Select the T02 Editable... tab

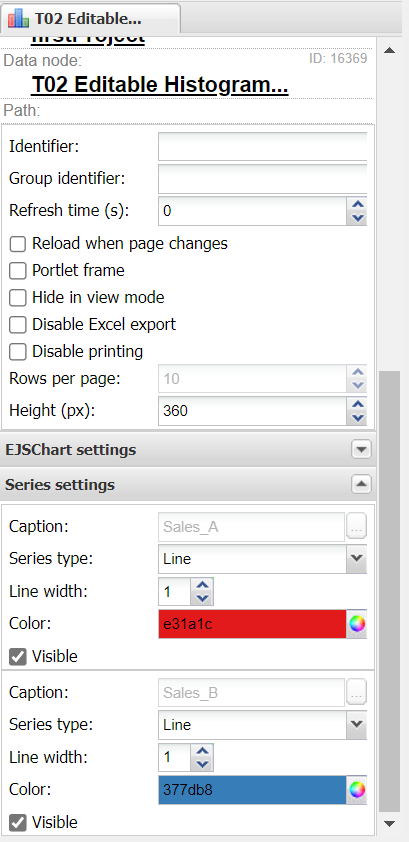point(90,19)
